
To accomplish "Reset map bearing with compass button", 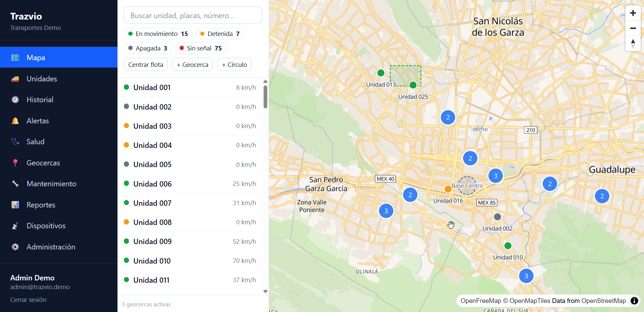I will 633,43.
